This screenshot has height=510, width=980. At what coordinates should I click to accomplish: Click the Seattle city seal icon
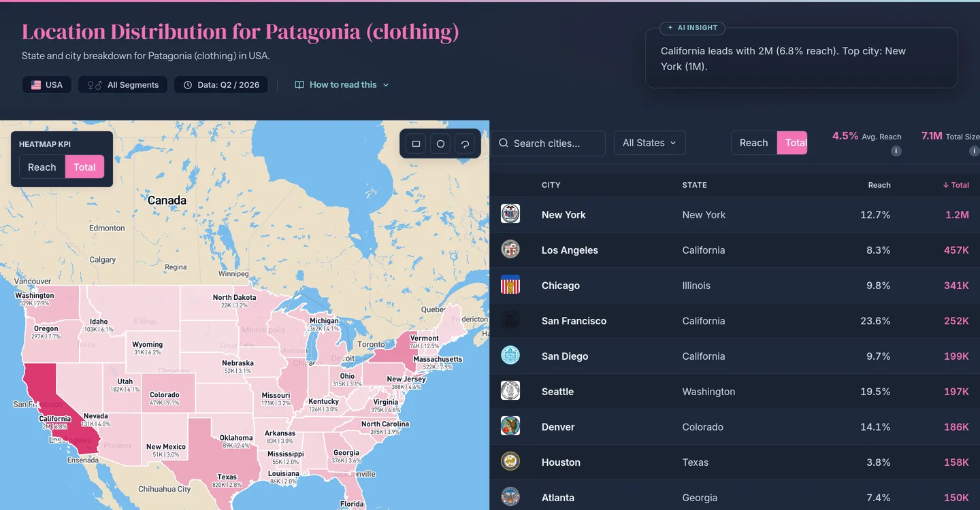pyautogui.click(x=510, y=390)
